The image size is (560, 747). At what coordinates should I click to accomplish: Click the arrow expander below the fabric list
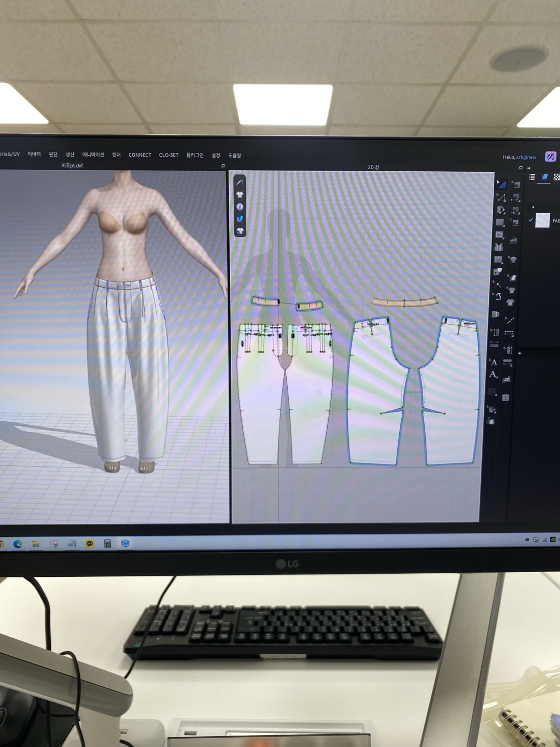click(x=519, y=353)
